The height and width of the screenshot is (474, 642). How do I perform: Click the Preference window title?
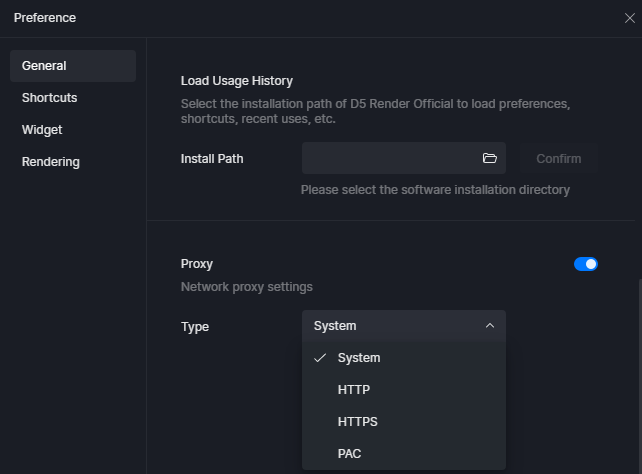point(45,18)
